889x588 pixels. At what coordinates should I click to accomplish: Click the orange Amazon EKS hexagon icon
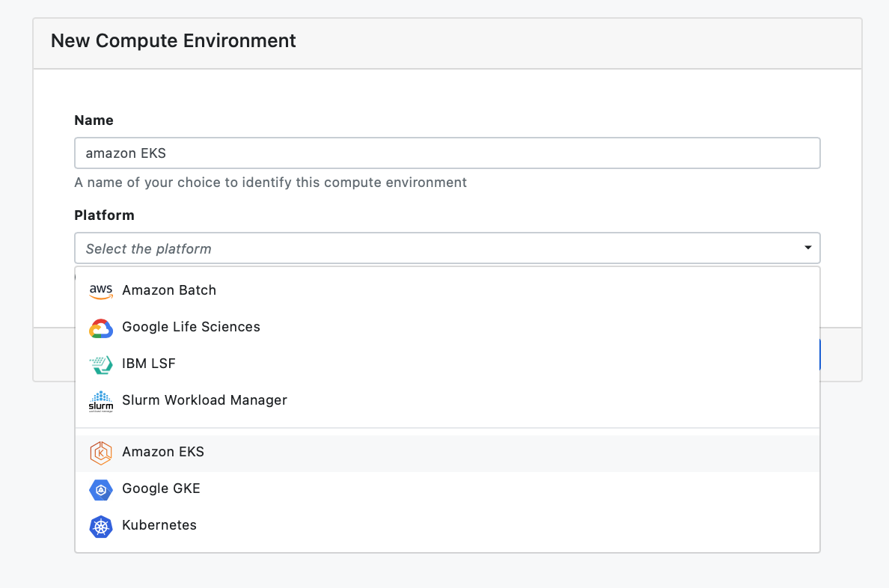(x=100, y=453)
